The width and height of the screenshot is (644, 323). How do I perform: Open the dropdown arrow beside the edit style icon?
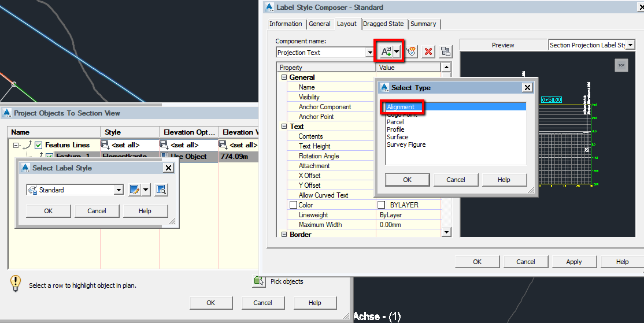coord(146,190)
